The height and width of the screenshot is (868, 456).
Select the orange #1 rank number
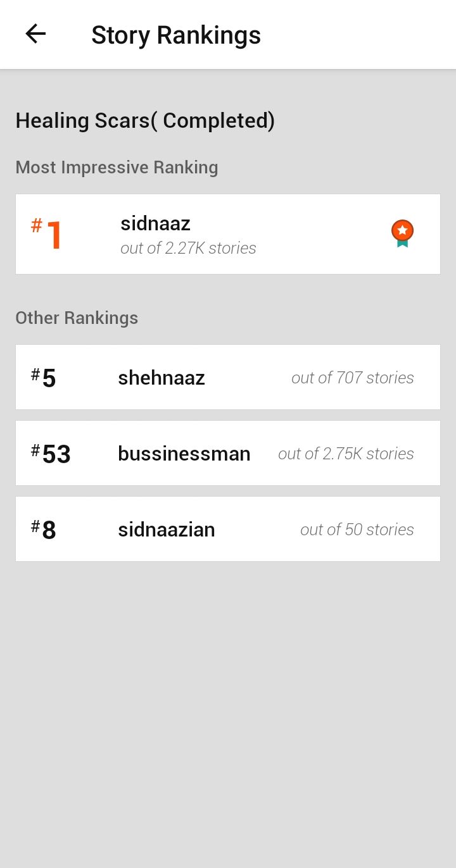pos(47,234)
